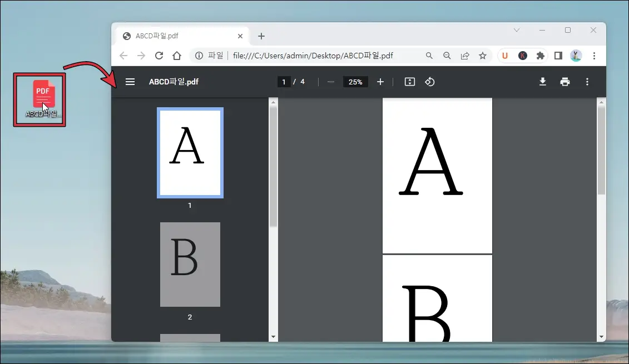Print the PDF document
629x364 pixels.
coord(565,82)
